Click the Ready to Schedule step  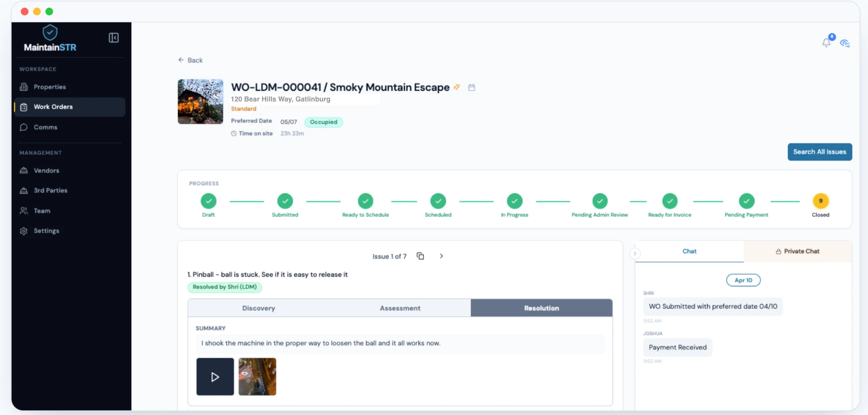click(365, 201)
